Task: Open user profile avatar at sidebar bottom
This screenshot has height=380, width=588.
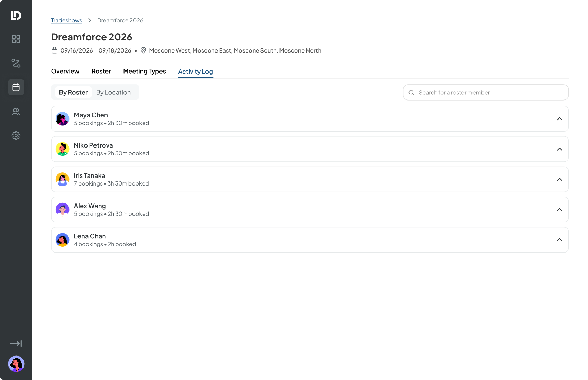Action: point(16,364)
